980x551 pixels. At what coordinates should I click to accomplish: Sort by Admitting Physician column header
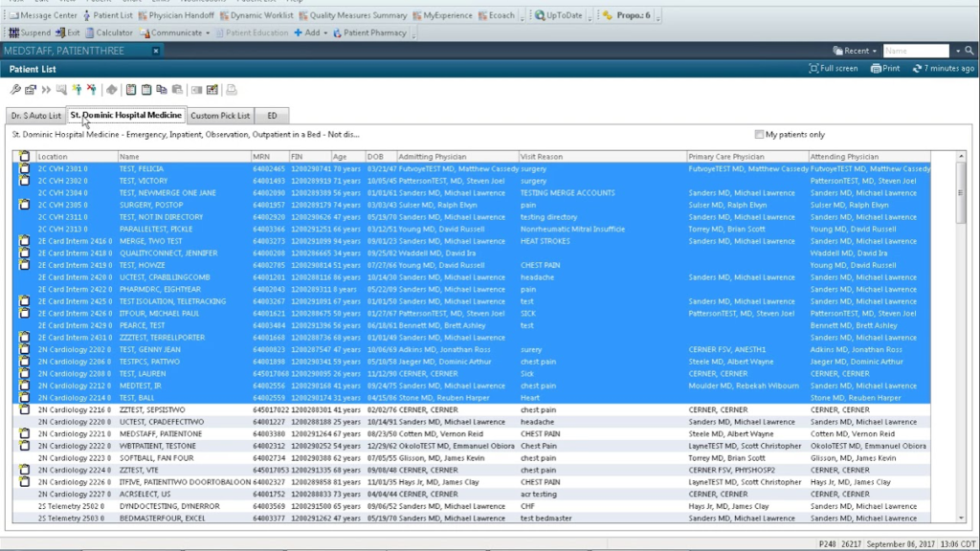coord(431,156)
